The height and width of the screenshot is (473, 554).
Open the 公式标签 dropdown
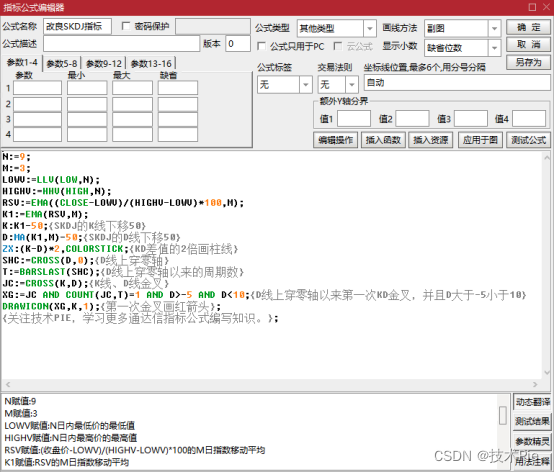click(306, 84)
